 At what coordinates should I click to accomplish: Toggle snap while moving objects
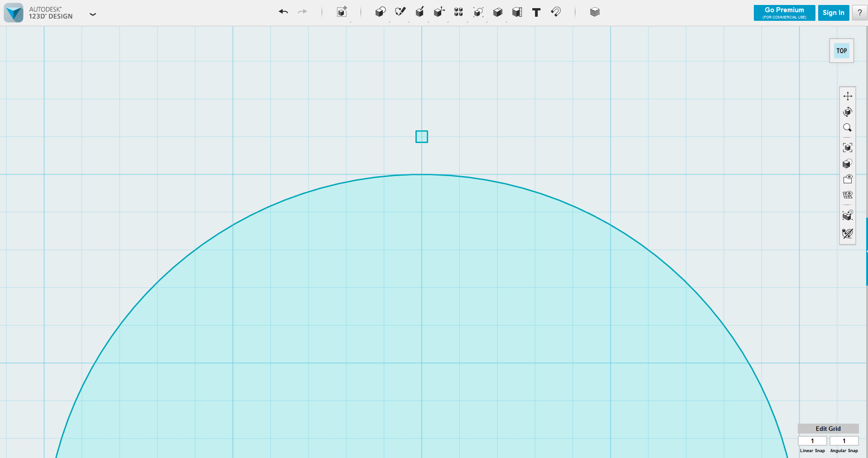(x=848, y=215)
